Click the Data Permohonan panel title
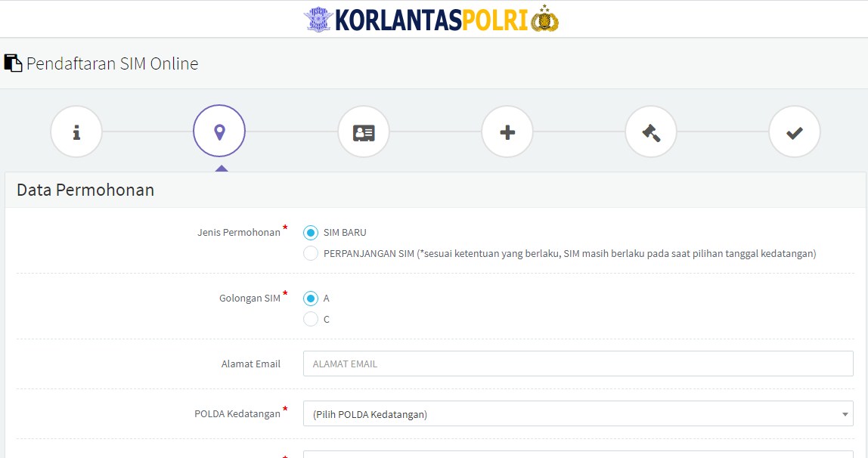Image resolution: width=868 pixels, height=458 pixels. tap(85, 190)
